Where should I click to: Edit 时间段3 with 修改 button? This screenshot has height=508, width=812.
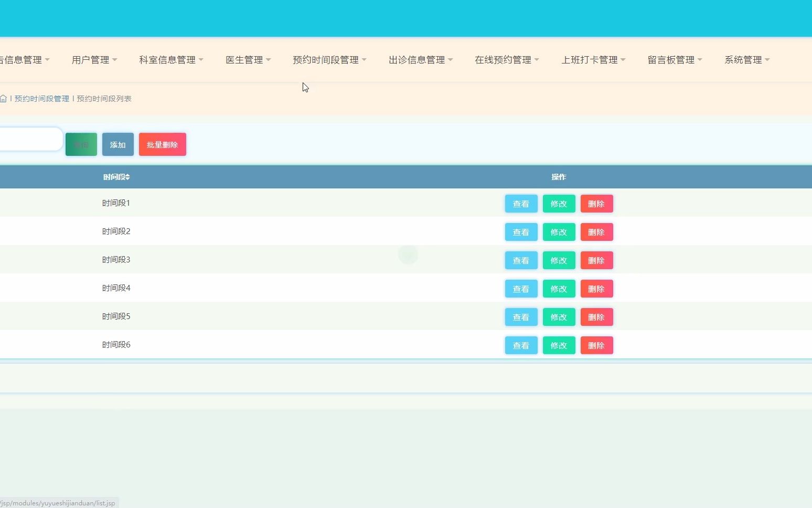(559, 260)
